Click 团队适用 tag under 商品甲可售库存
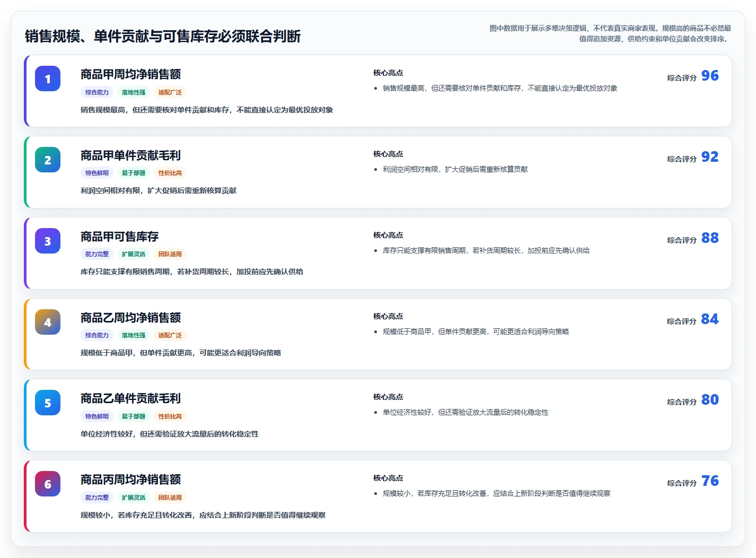This screenshot has height=558, width=756. 170,254
